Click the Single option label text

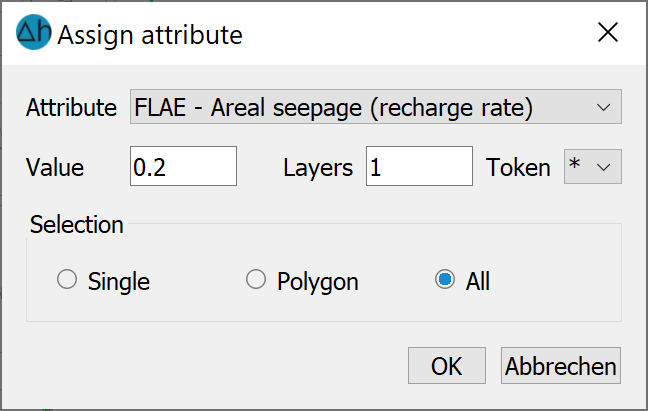pyautogui.click(x=119, y=282)
